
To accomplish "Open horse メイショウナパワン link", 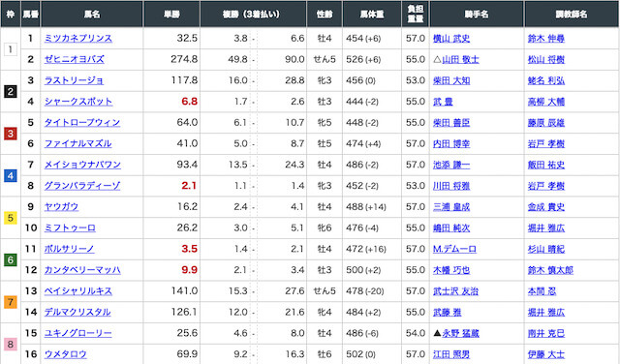I will (82, 165).
